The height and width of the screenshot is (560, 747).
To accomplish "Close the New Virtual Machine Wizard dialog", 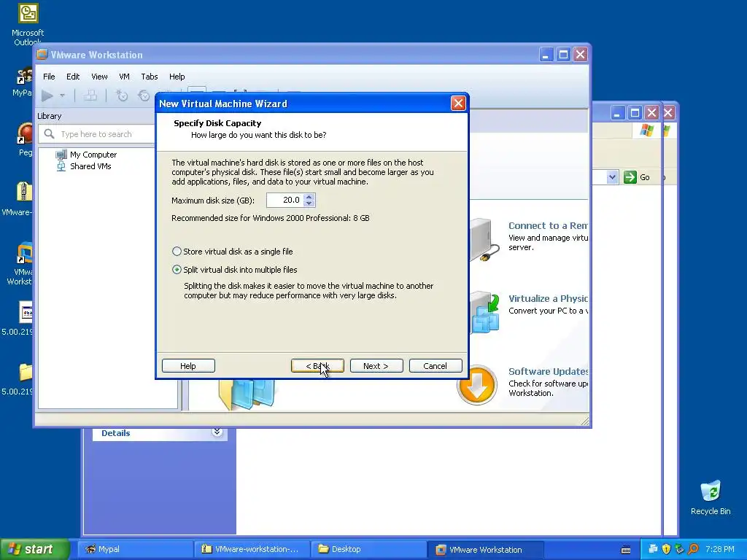I will tap(458, 104).
